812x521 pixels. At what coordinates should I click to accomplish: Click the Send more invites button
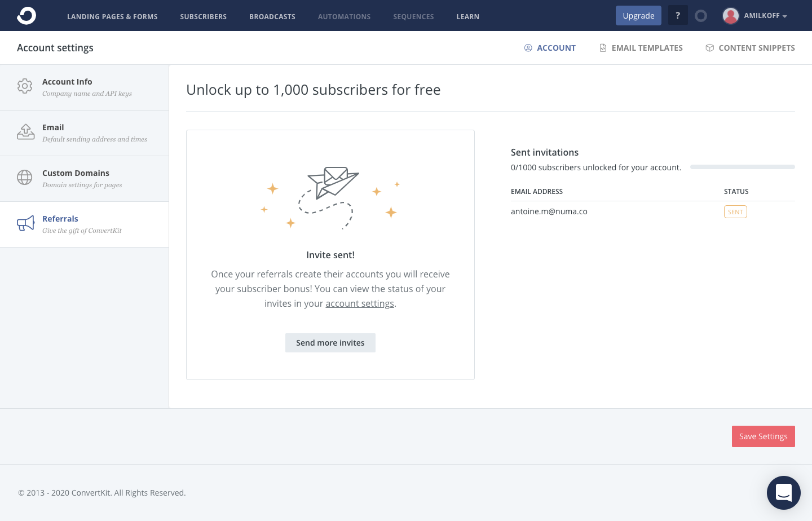pos(330,342)
